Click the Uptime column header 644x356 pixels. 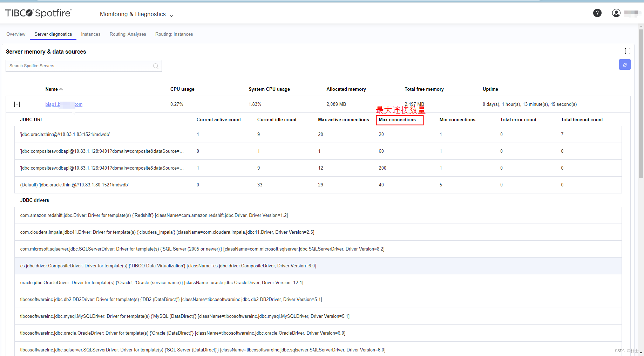coord(490,89)
